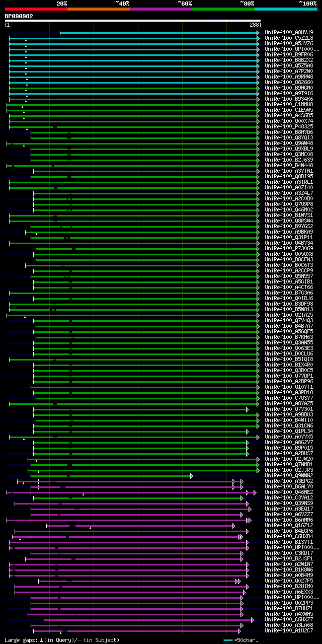322x644 pixels.
Task: Select label UniRef100_P48325
Action: 289,127
